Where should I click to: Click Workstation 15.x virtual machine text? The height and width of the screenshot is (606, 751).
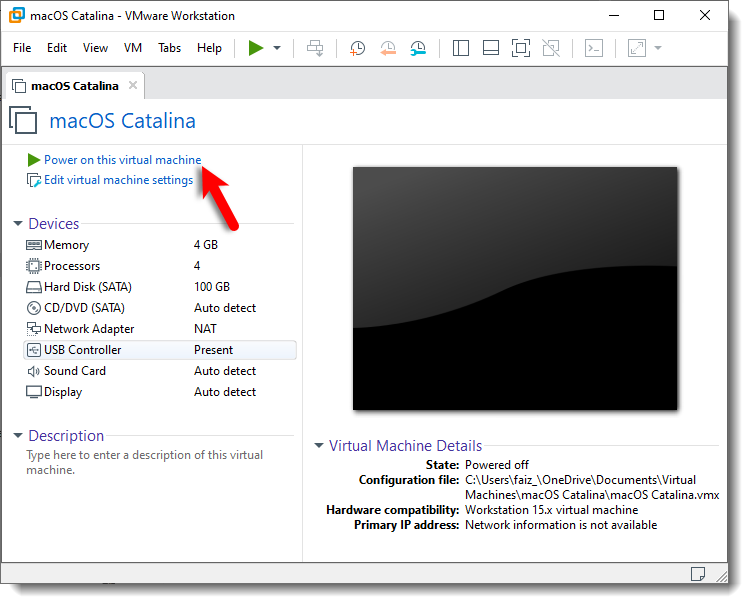552,510
